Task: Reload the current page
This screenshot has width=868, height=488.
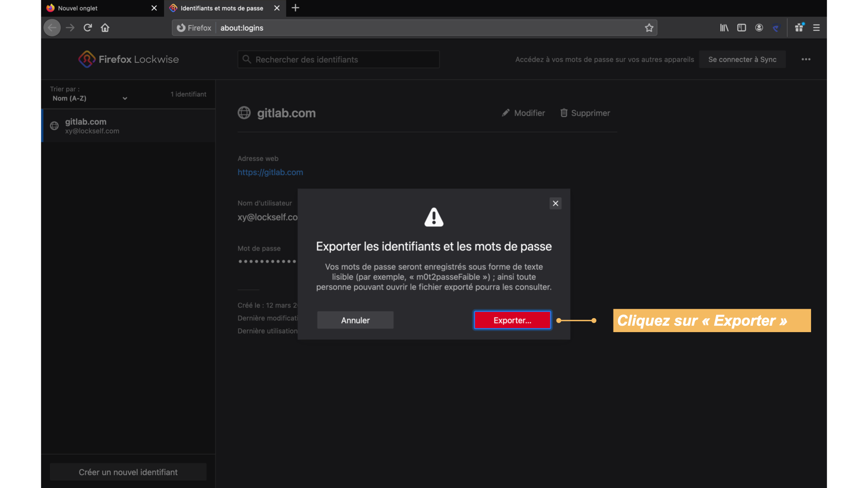Action: pos(88,28)
